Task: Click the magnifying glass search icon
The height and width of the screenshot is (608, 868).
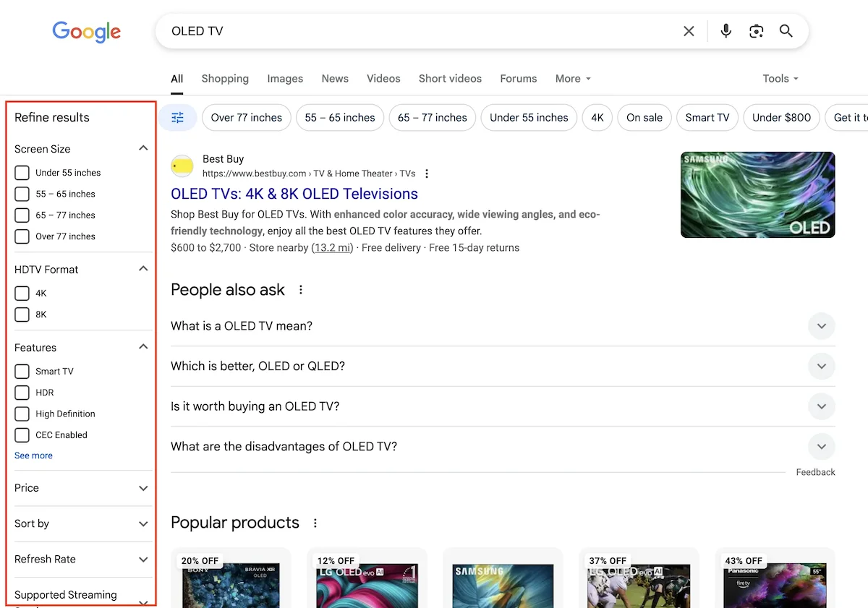Action: click(786, 31)
